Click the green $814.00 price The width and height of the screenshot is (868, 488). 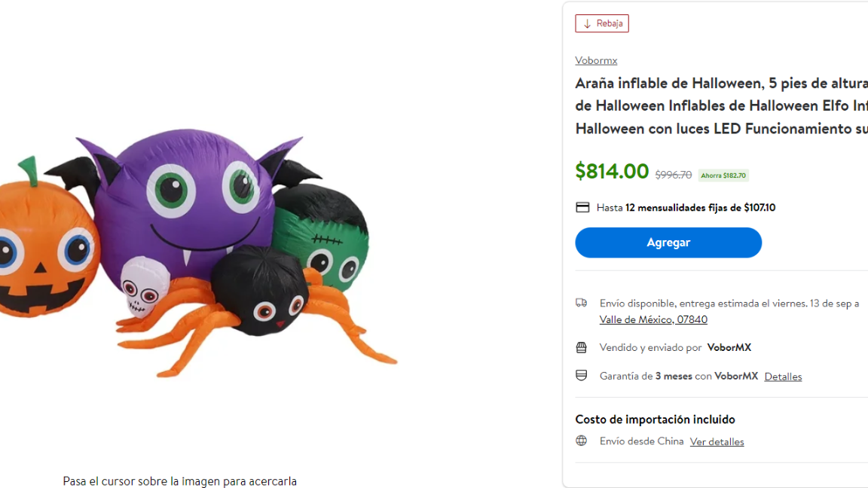613,172
